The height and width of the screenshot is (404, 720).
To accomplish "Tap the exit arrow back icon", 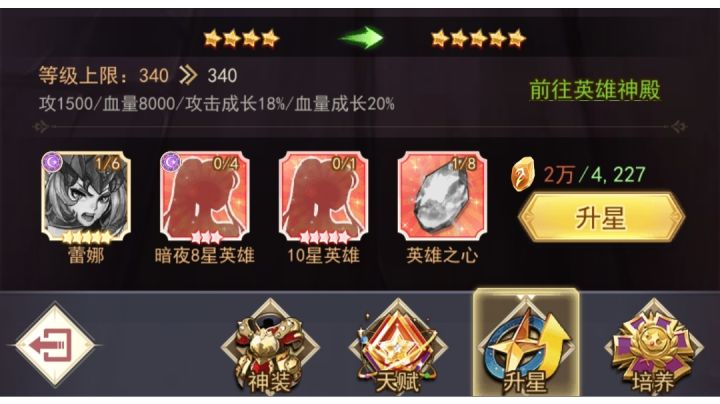I will click(x=55, y=344).
